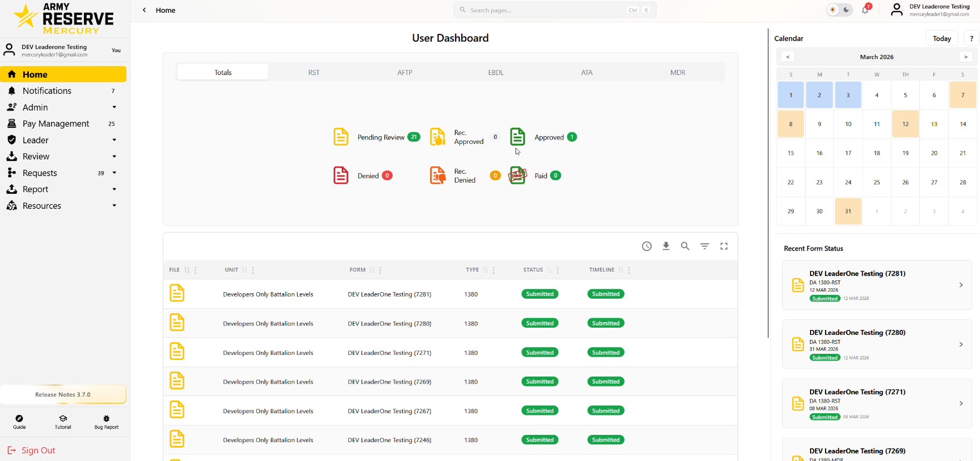Select the EBDL tab

[496, 72]
